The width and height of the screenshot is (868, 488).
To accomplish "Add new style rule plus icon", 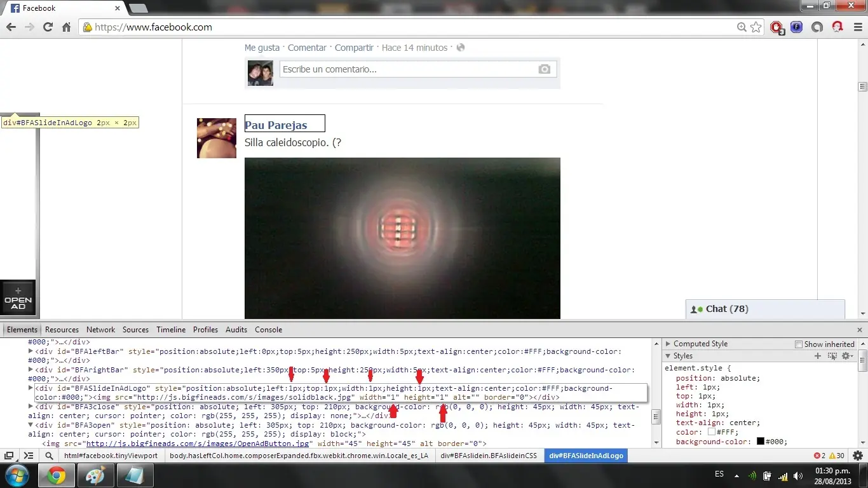I will [x=818, y=356].
